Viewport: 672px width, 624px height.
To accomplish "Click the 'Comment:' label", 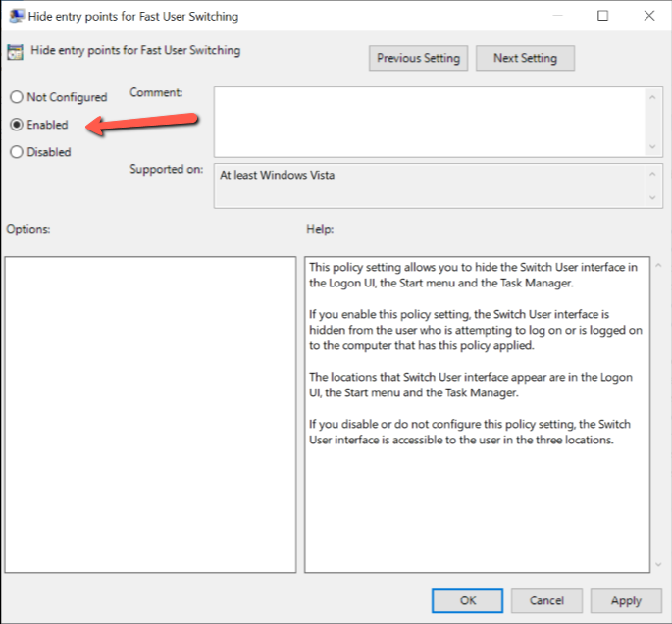I will click(156, 92).
